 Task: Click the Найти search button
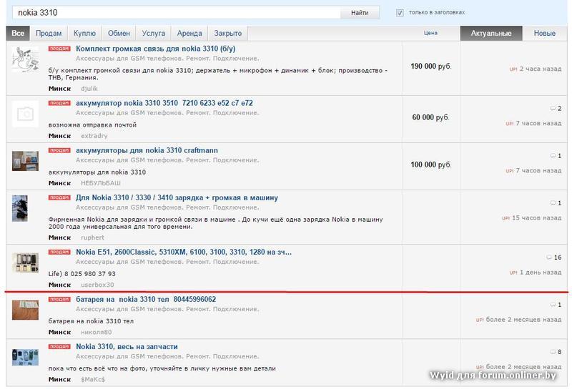pos(360,13)
